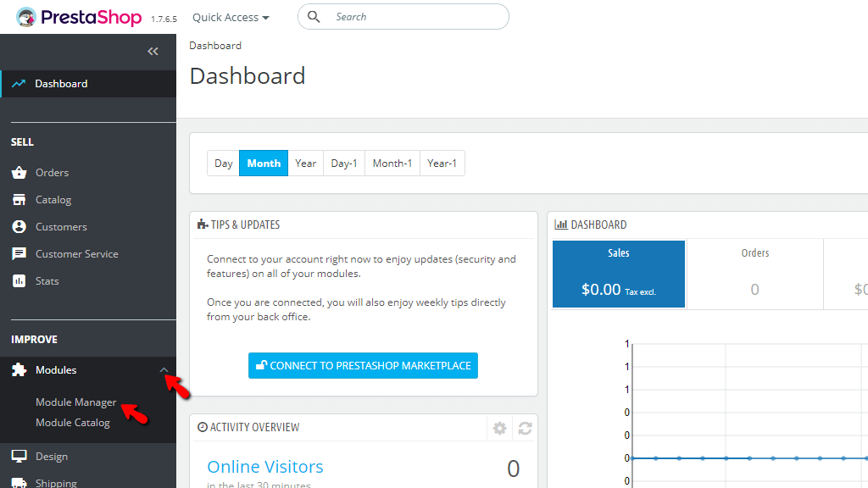
Task: Select the Month-1 period
Action: coord(392,164)
